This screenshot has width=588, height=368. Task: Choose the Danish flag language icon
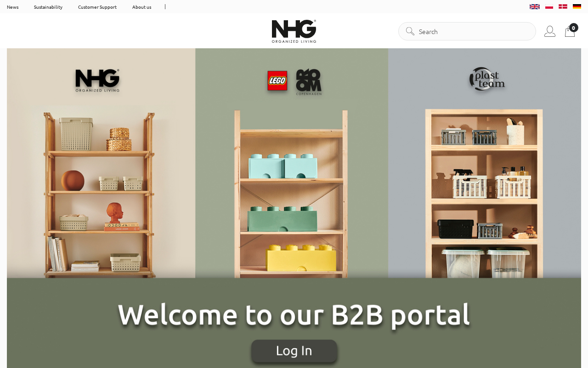click(x=563, y=6)
